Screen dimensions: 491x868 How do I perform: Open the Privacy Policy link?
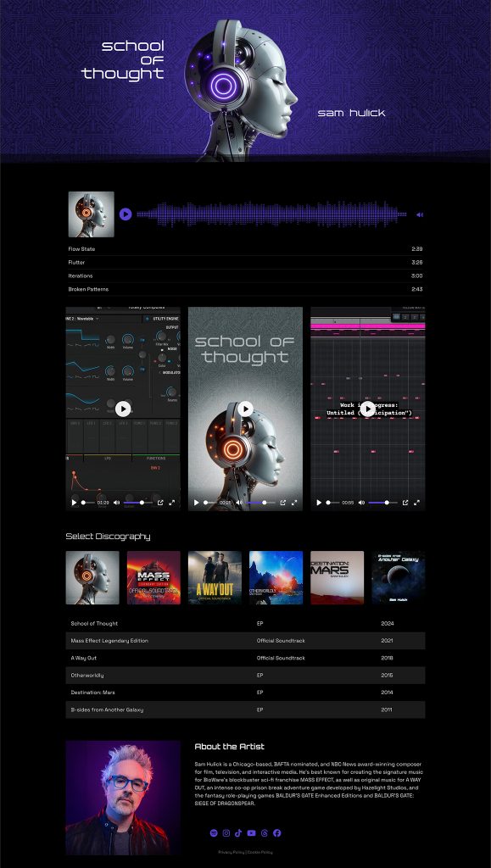(232, 852)
